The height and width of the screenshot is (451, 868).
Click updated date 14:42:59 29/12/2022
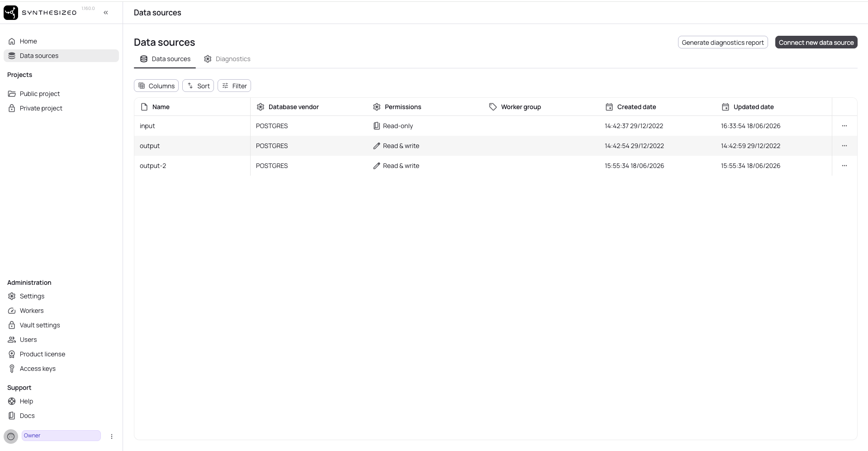(751, 146)
